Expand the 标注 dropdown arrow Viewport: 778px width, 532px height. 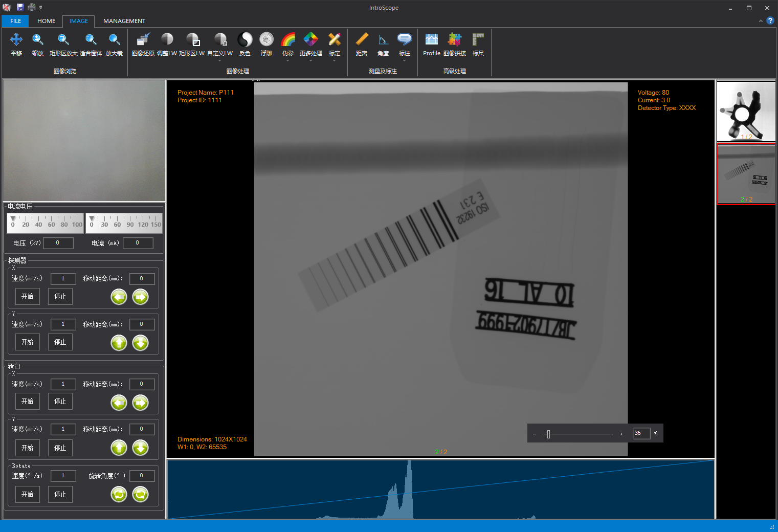pos(405,60)
